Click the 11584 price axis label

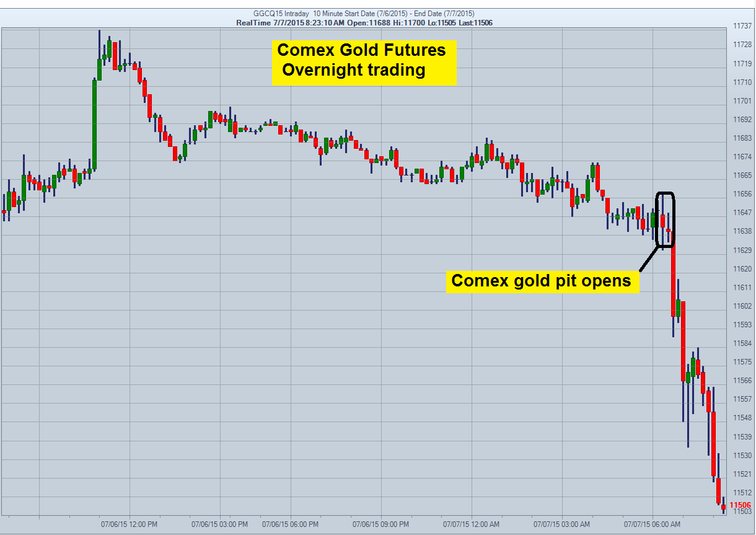coord(742,343)
